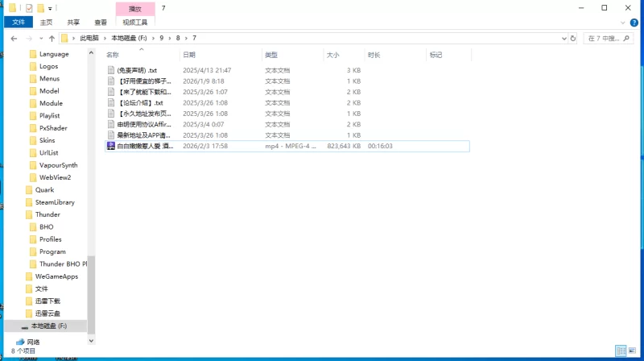644x361 pixels.
Task: Switch to the 查看 ribbon tab
Action: 101,23
